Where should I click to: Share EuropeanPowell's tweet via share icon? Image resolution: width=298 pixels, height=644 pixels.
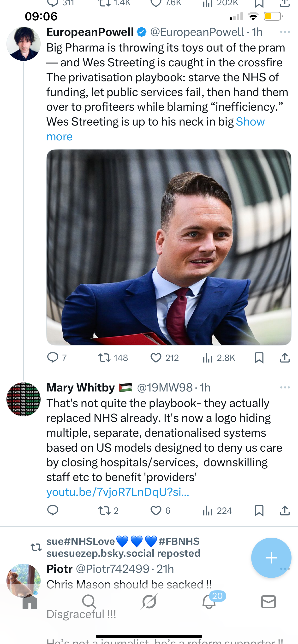(285, 358)
